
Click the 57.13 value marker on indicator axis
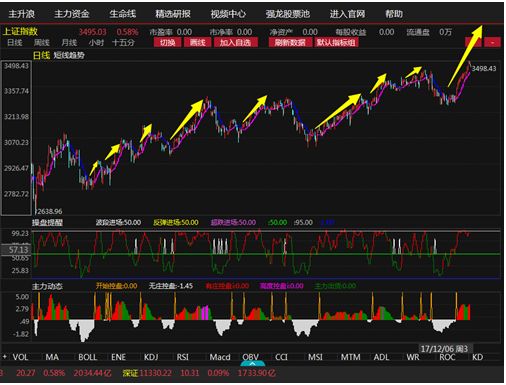19,250
